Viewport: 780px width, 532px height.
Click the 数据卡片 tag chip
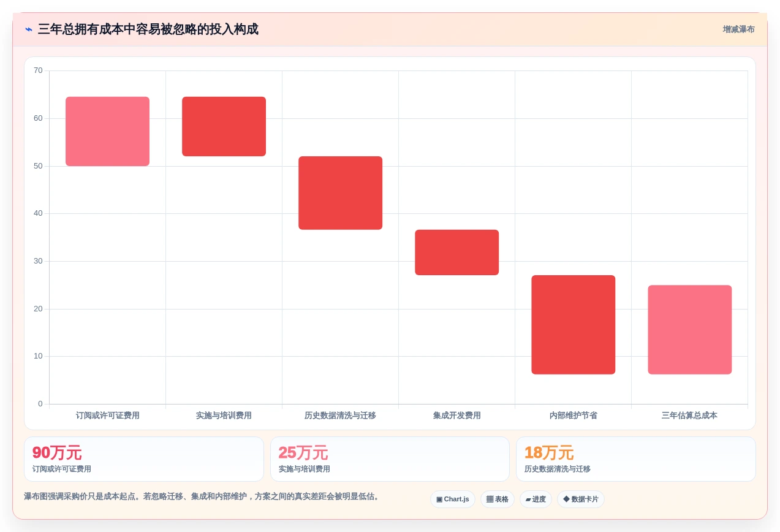coord(581,500)
